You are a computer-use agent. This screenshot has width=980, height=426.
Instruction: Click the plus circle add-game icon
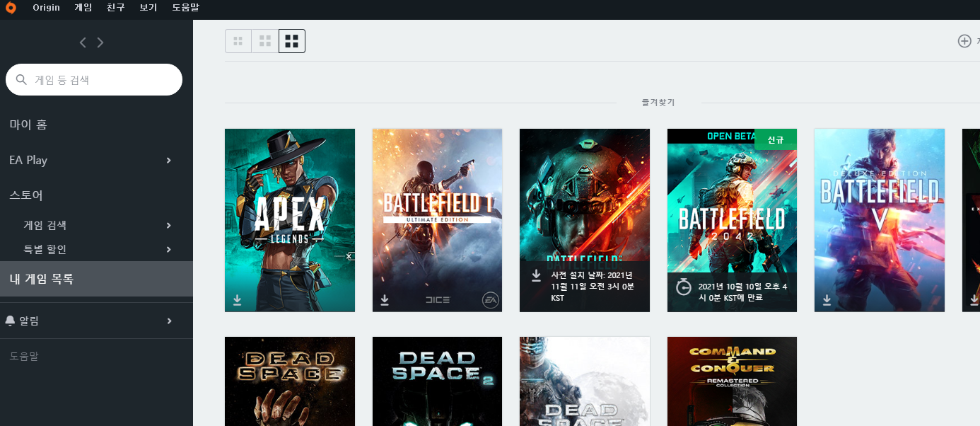pyautogui.click(x=964, y=41)
